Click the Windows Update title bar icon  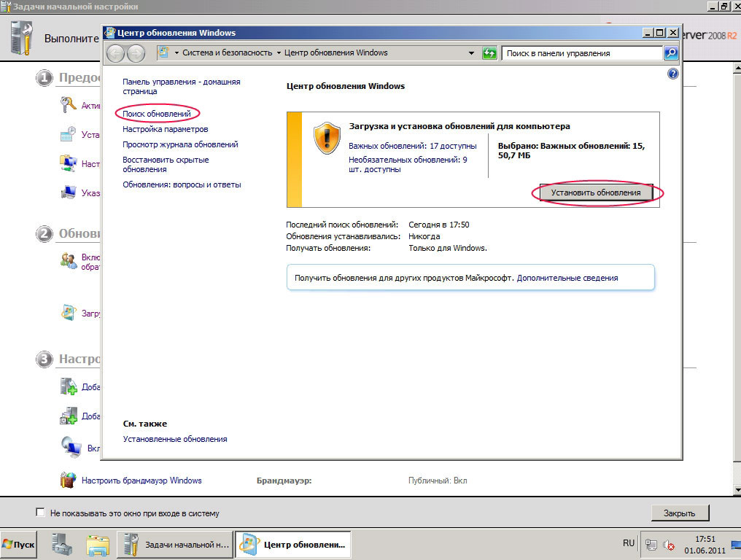point(109,33)
